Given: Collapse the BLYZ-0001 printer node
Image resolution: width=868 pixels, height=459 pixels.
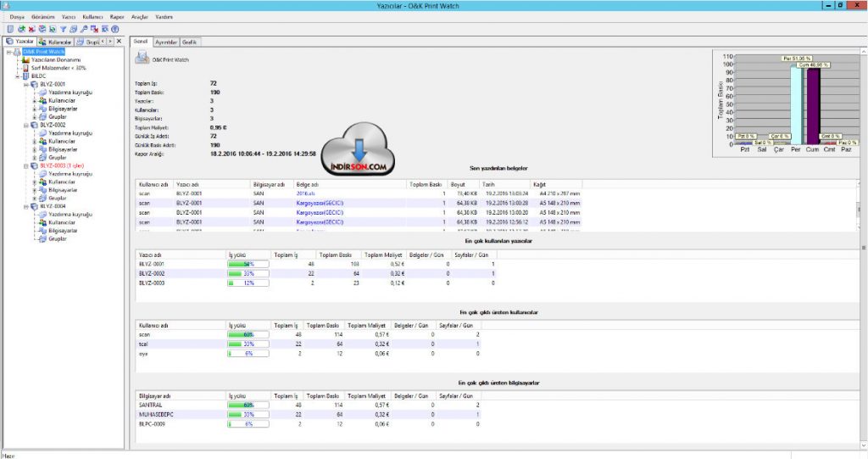Looking at the screenshot, I should (26, 84).
